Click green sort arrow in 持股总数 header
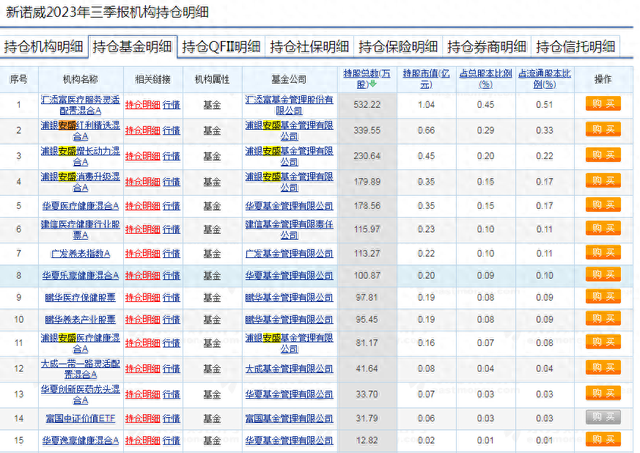640x453 pixels. pos(373,84)
